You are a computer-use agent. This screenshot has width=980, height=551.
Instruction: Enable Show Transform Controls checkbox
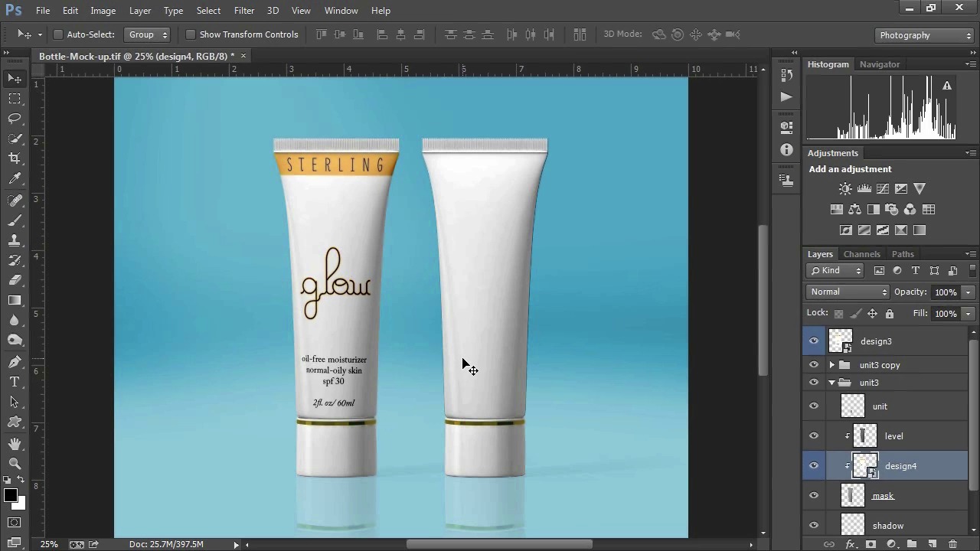click(191, 34)
